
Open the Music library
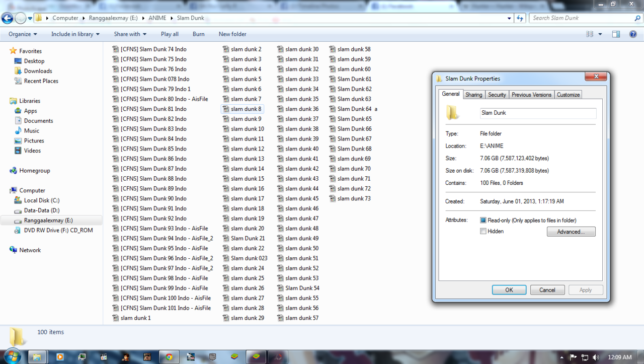pyautogui.click(x=31, y=131)
